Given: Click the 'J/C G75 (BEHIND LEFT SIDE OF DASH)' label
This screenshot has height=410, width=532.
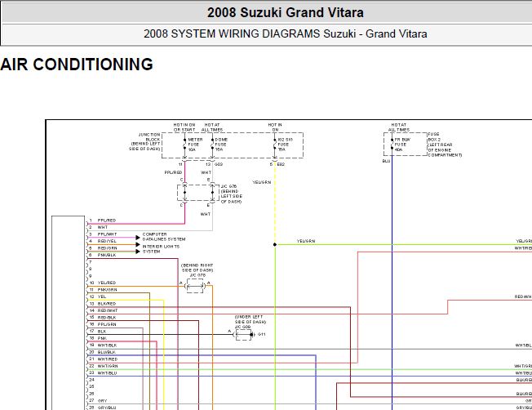Looking at the screenshot, I should coord(232,194).
